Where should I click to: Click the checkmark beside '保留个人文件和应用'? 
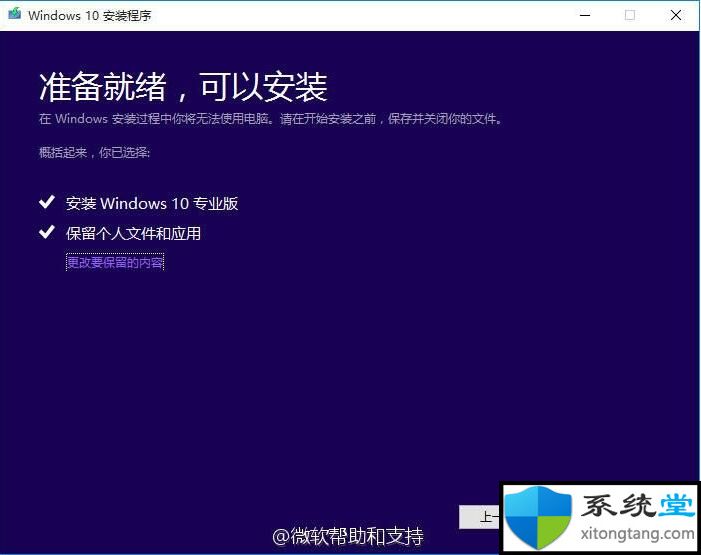(x=47, y=232)
